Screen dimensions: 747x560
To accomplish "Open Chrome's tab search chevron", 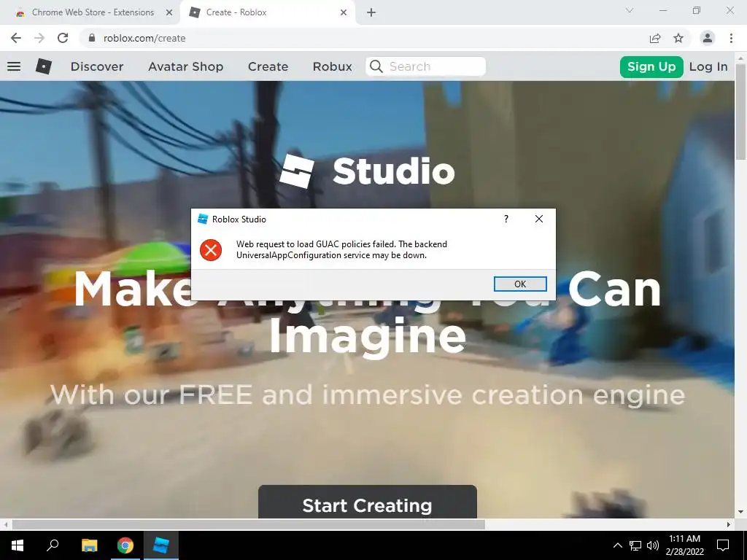I will [x=630, y=10].
